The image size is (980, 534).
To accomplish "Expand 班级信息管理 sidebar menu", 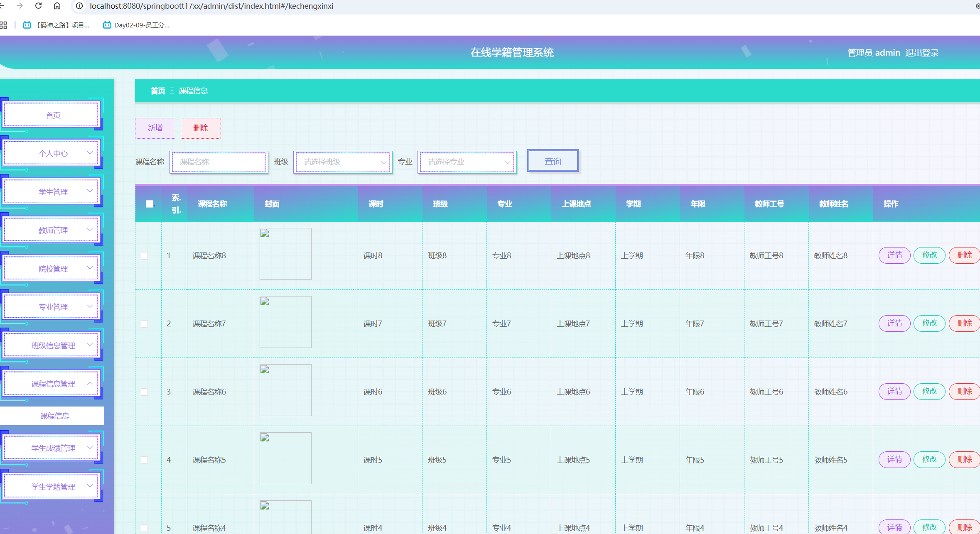I will tap(52, 345).
